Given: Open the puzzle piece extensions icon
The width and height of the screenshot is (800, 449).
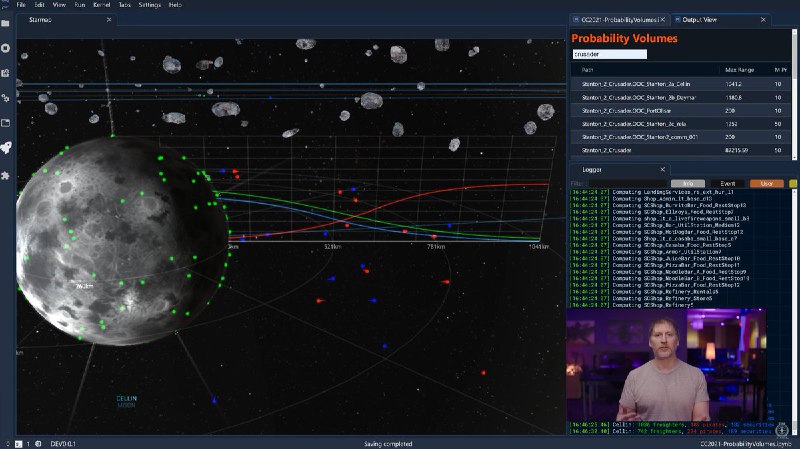Looking at the screenshot, I should (7, 175).
